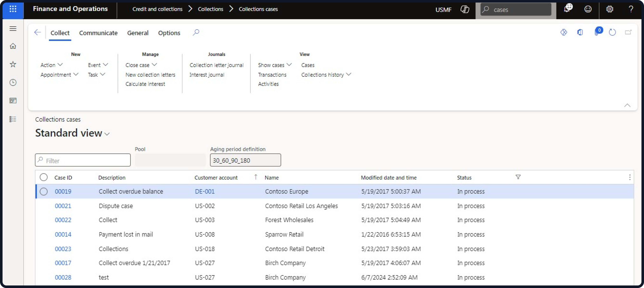The image size is (644, 288).
Task: Open the feedback smiley icon
Action: point(588,9)
